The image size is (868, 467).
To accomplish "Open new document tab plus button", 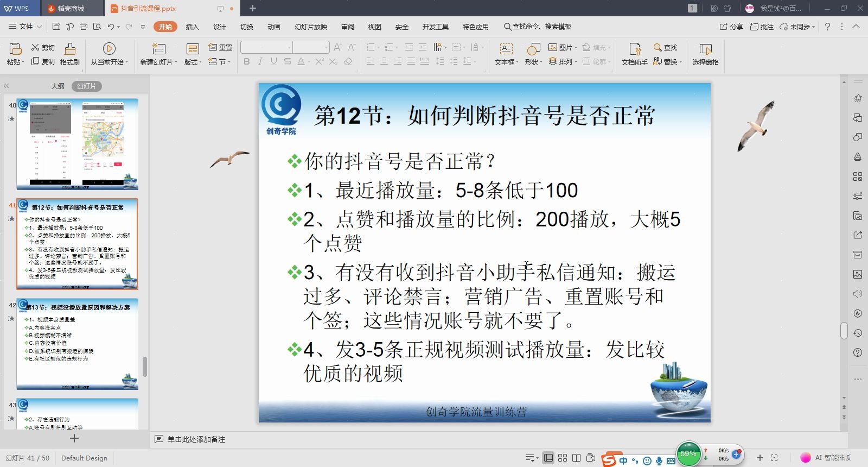I will click(252, 8).
